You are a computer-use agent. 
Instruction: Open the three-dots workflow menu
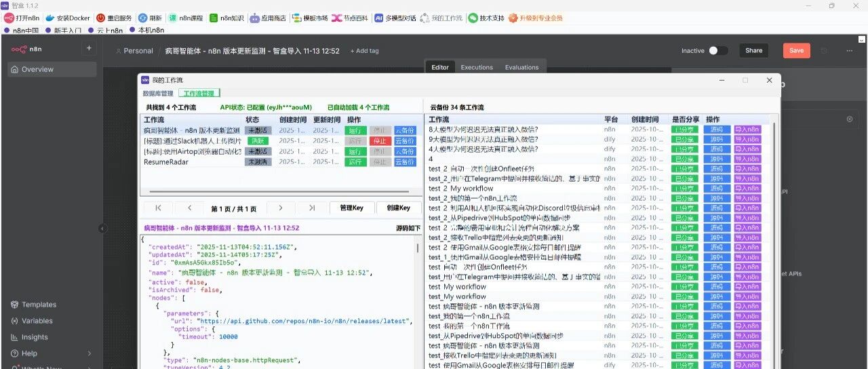(x=849, y=50)
